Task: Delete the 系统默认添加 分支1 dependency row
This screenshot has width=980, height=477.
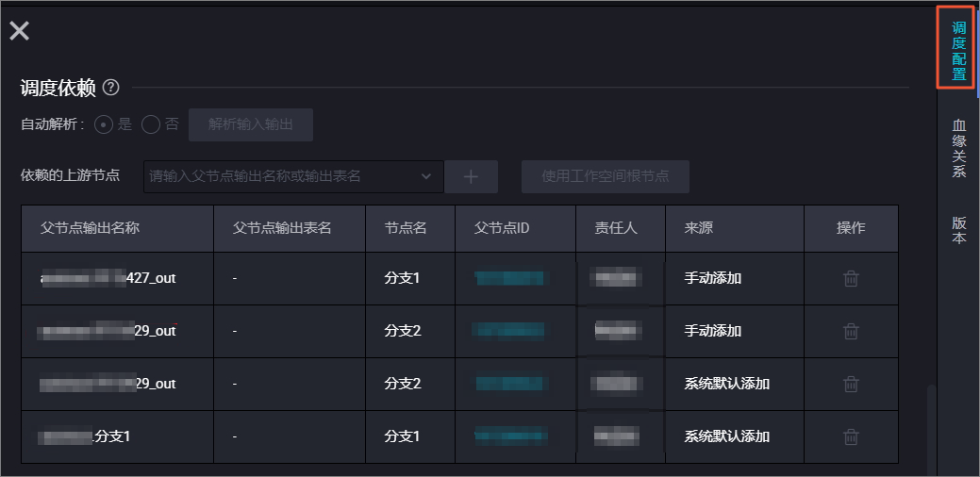Action: (x=851, y=436)
